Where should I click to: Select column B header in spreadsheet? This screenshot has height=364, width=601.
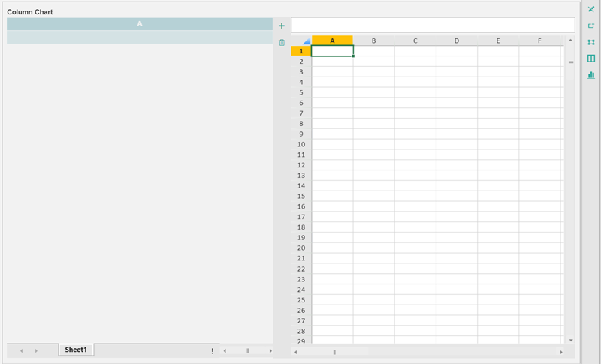[373, 41]
